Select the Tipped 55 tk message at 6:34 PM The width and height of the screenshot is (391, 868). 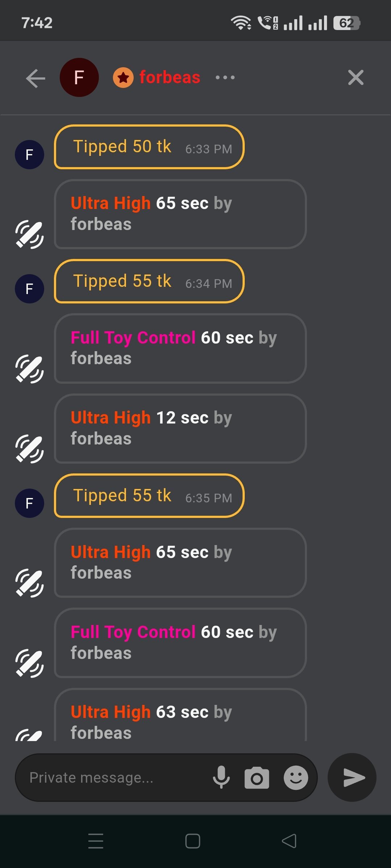[x=149, y=281]
